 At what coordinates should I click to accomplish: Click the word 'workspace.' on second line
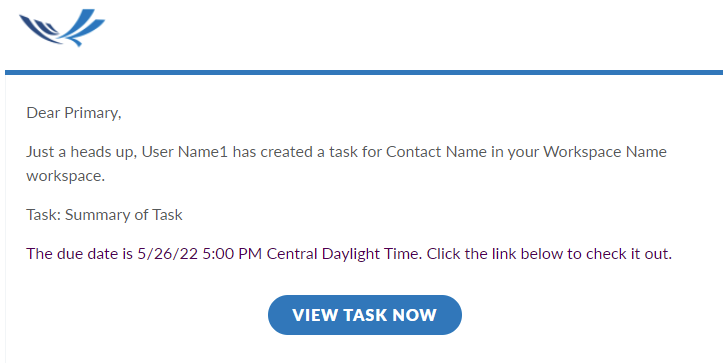coord(65,176)
